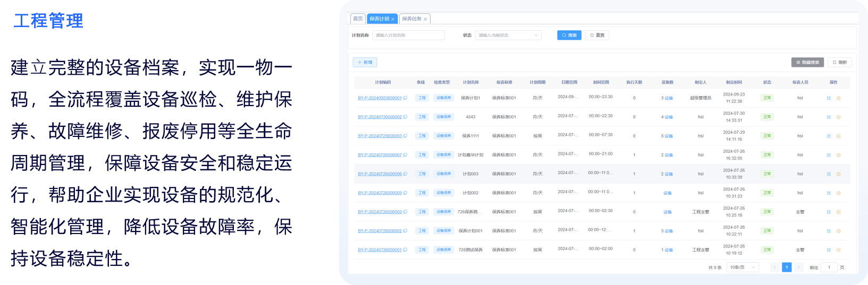Go to next page using right chevron

[798, 267]
